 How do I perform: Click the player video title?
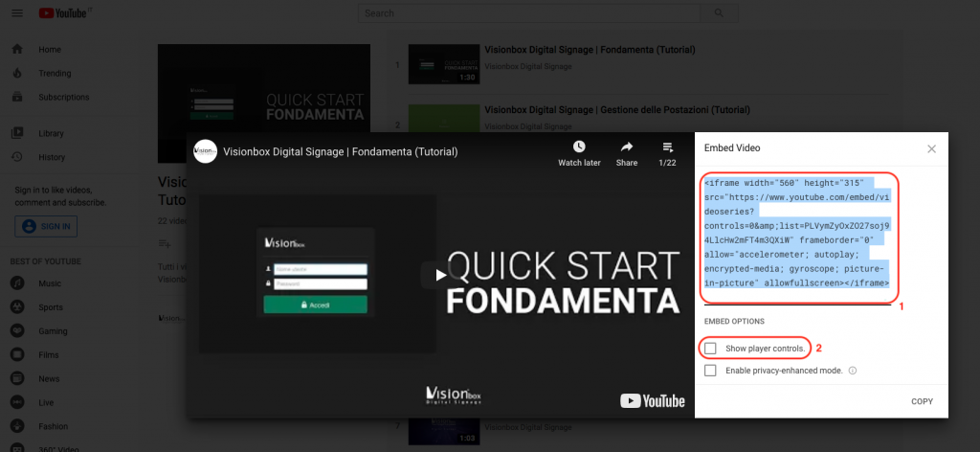(342, 152)
